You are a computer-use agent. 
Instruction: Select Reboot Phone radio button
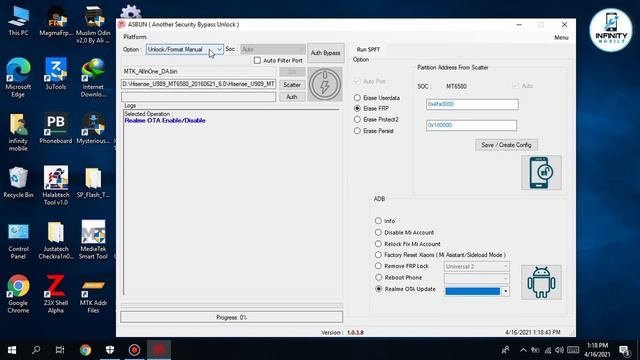(x=378, y=278)
